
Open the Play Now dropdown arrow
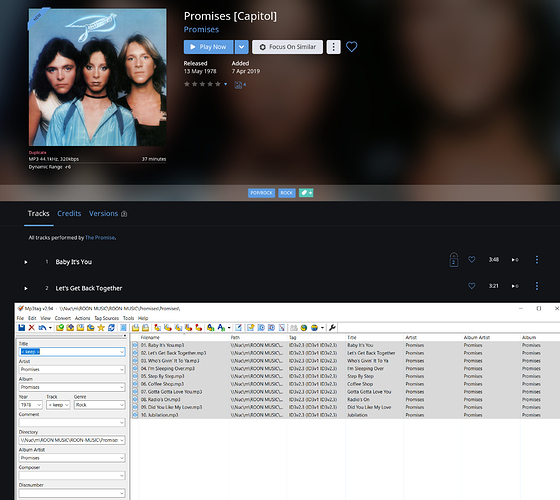click(241, 47)
